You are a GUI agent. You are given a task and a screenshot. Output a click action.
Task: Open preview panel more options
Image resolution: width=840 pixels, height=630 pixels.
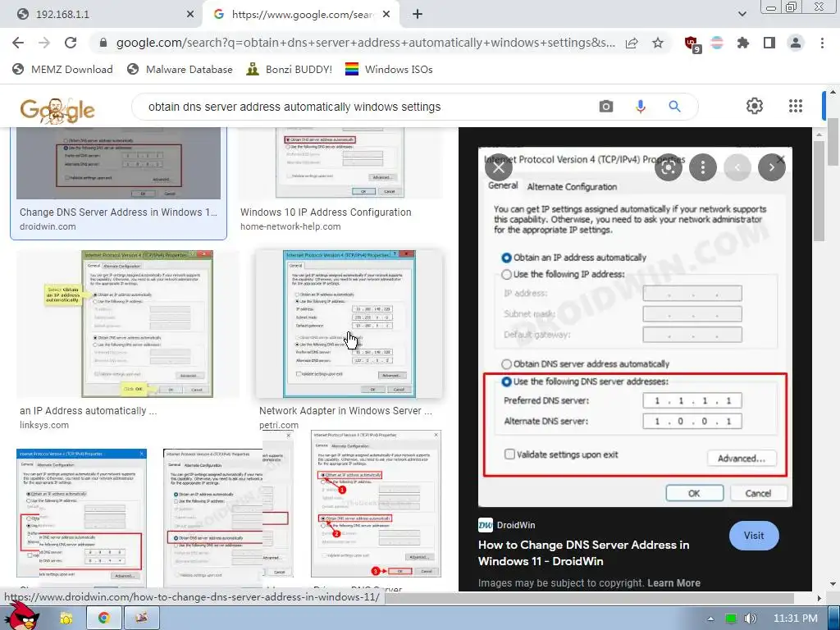click(x=703, y=167)
